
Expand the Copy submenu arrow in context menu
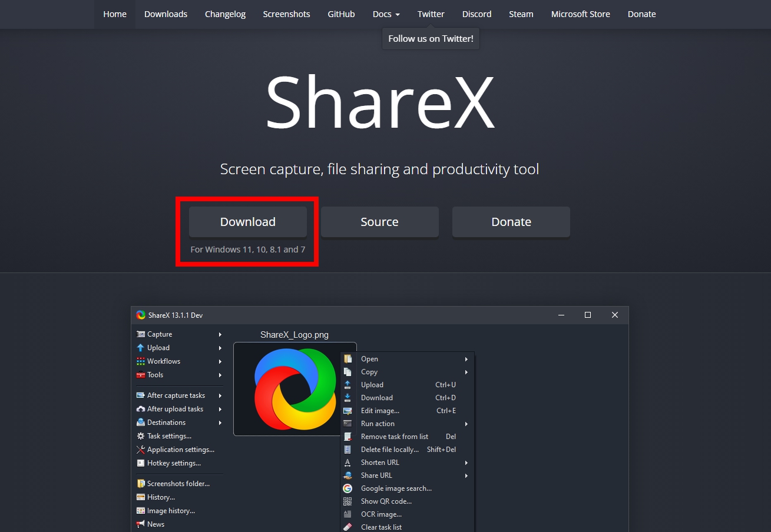tap(466, 372)
